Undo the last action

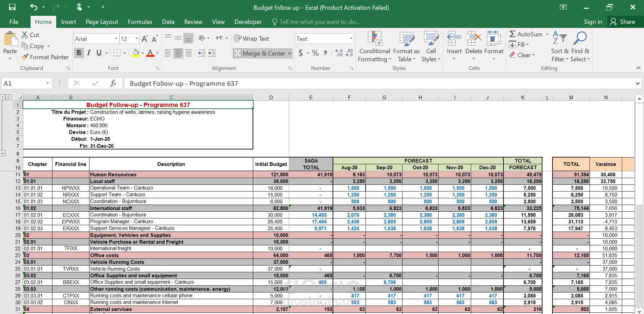(x=34, y=7)
